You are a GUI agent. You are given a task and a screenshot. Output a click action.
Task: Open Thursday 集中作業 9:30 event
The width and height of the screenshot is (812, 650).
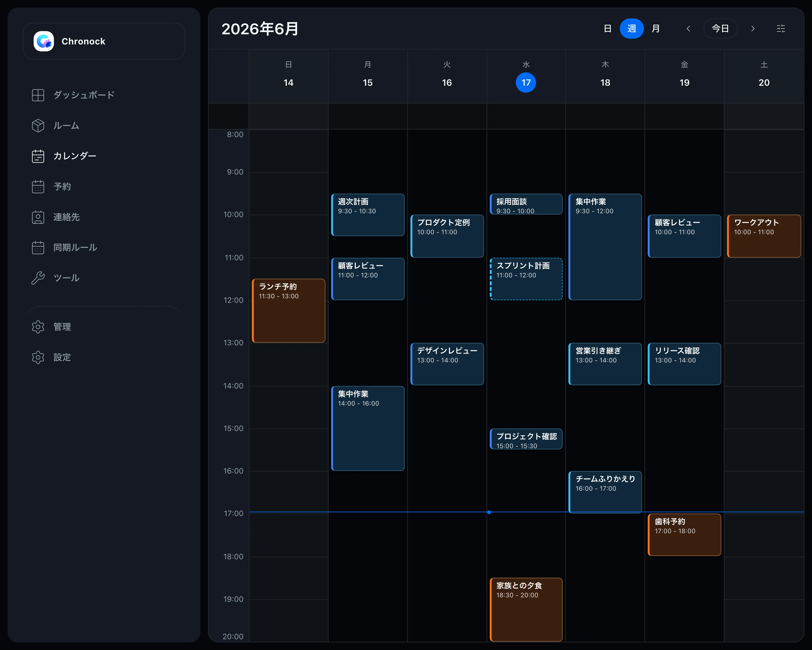click(605, 247)
